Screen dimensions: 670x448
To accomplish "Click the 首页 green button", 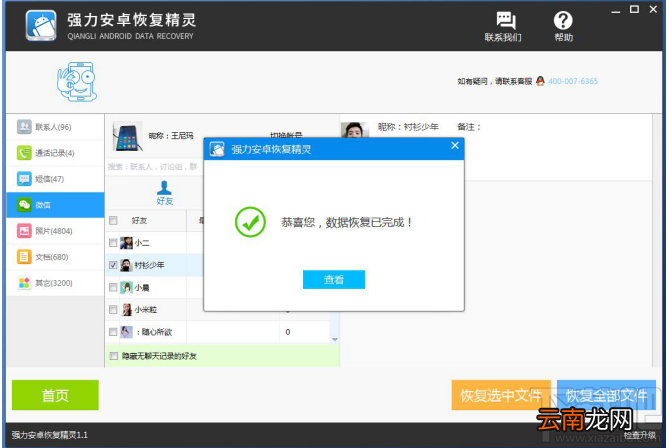I will point(55,395).
